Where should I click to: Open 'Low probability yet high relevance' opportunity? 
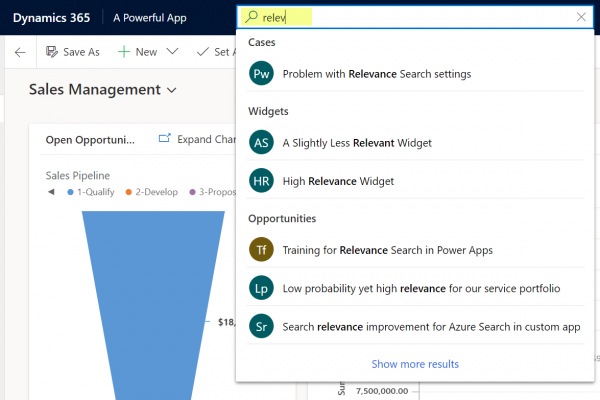(x=415, y=288)
